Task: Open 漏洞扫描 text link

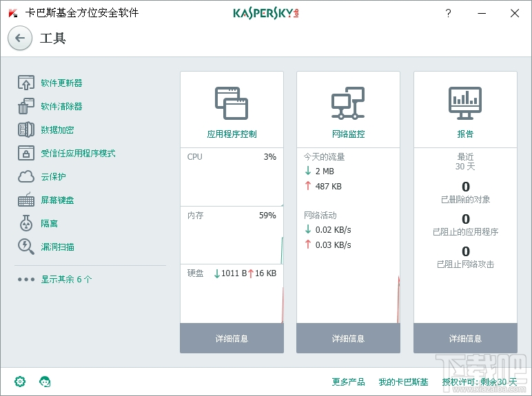Action: (x=57, y=247)
